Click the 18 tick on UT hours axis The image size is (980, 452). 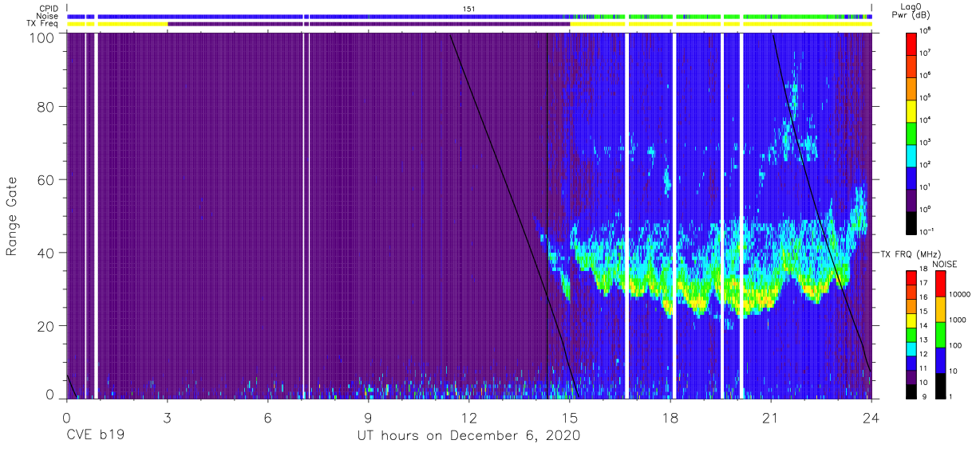point(670,417)
